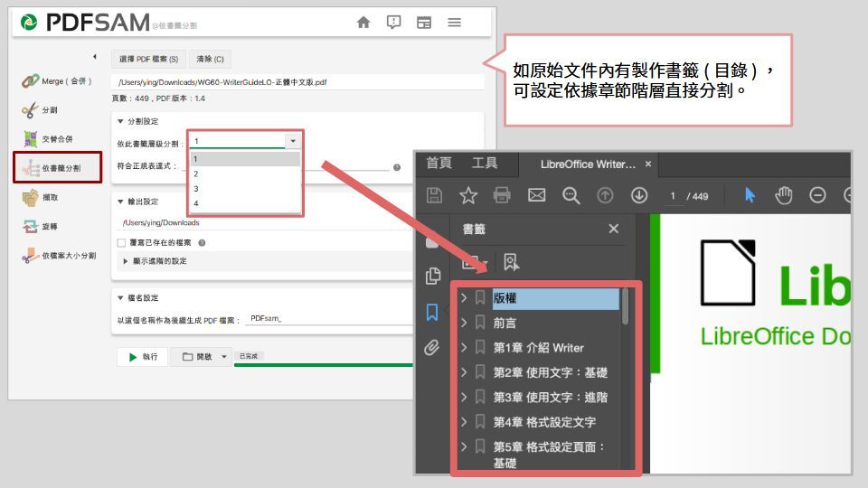Click the 選擇 PDF 檔案 (S) button
The image size is (868, 488).
(148, 59)
